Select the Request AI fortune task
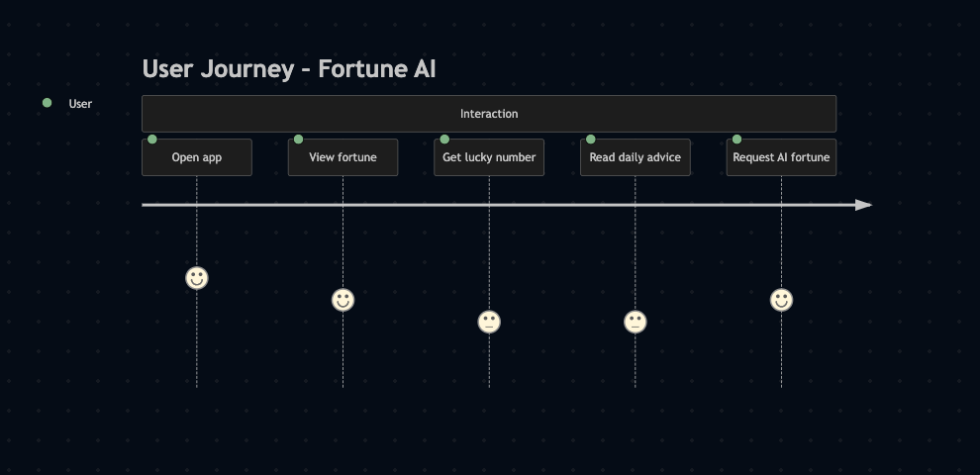The image size is (980, 475). click(x=781, y=157)
